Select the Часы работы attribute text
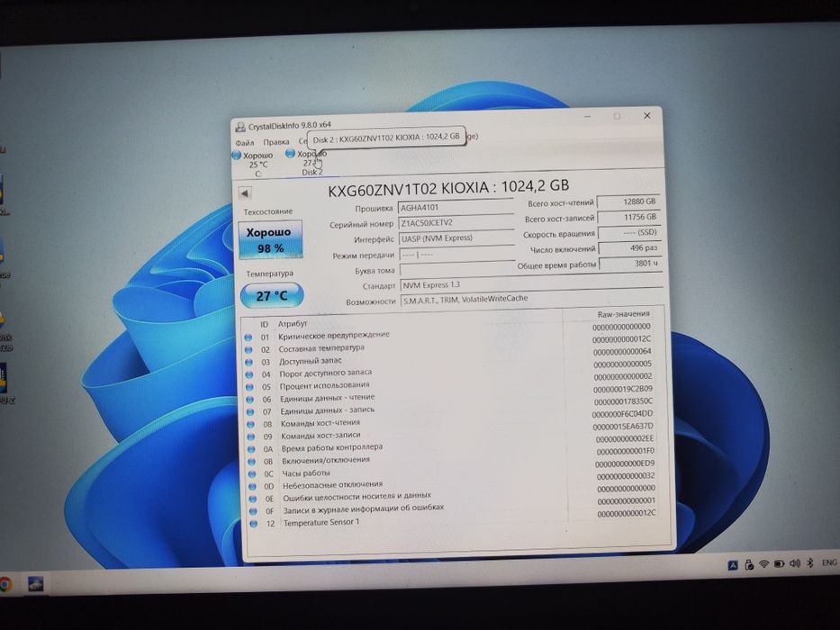This screenshot has height=630, width=840. 306,473
